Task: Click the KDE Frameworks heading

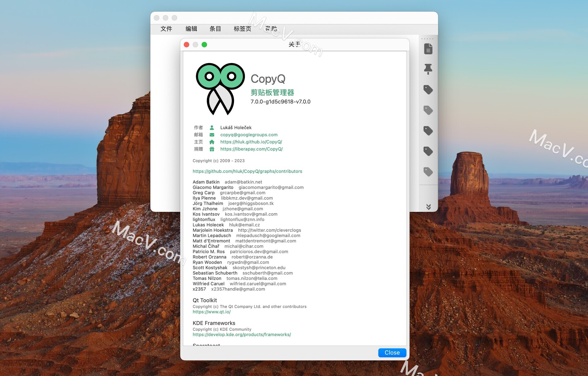Action: [x=214, y=323]
